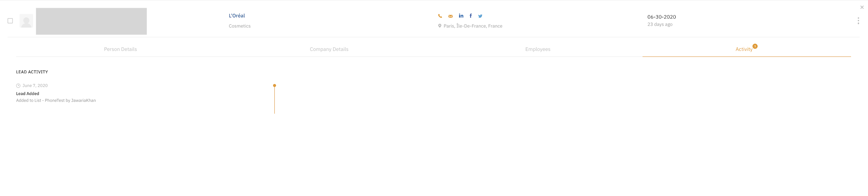Open the lead's LinkedIn profile icon

pyautogui.click(x=461, y=16)
